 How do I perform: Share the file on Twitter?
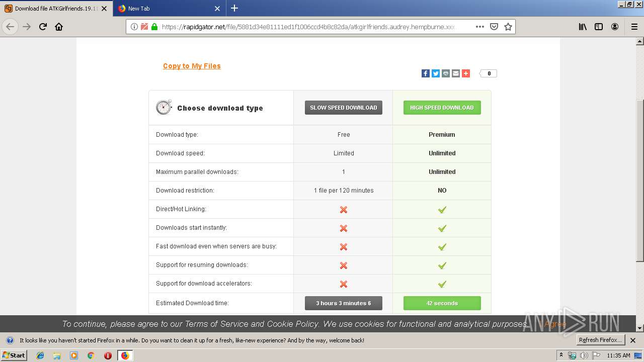[436, 73]
